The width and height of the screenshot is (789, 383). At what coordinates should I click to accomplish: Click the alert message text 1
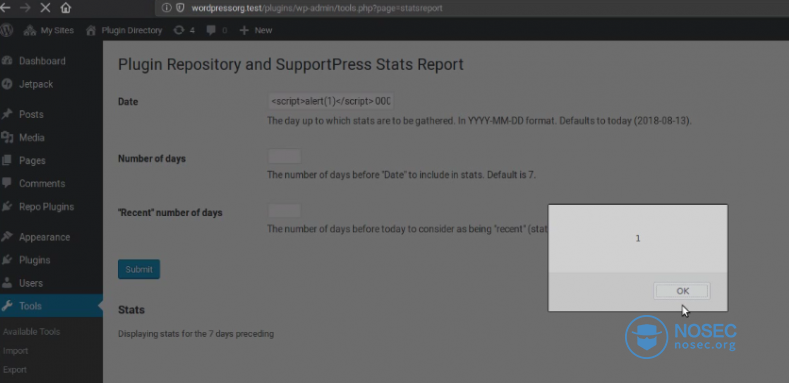pyautogui.click(x=638, y=239)
